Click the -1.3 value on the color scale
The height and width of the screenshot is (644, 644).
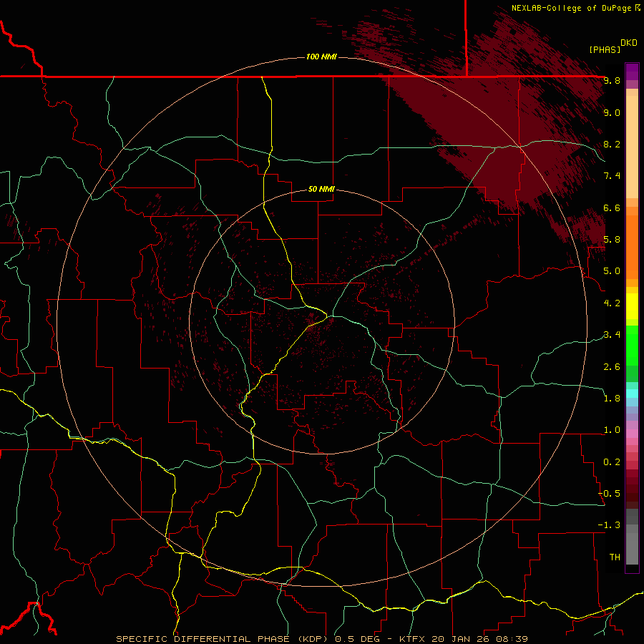pyautogui.click(x=609, y=525)
